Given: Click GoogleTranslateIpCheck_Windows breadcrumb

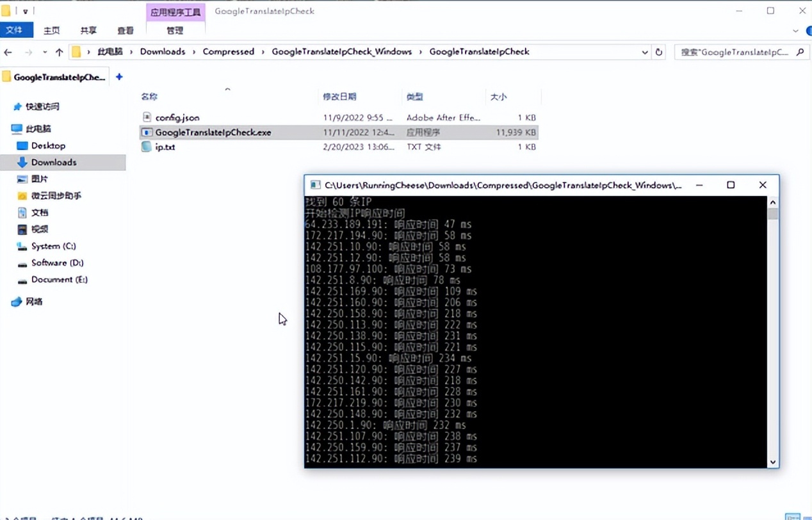Looking at the screenshot, I should (x=342, y=52).
